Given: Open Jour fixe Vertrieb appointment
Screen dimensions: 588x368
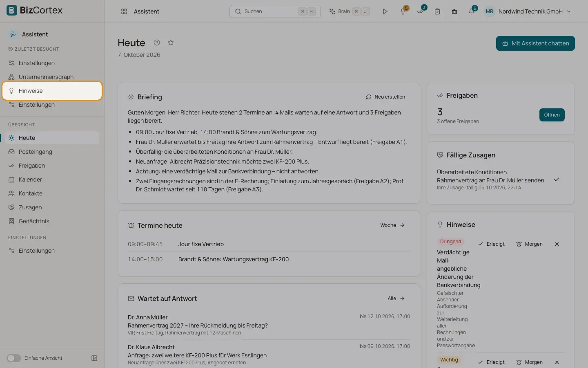Looking at the screenshot, I should (x=269, y=244).
